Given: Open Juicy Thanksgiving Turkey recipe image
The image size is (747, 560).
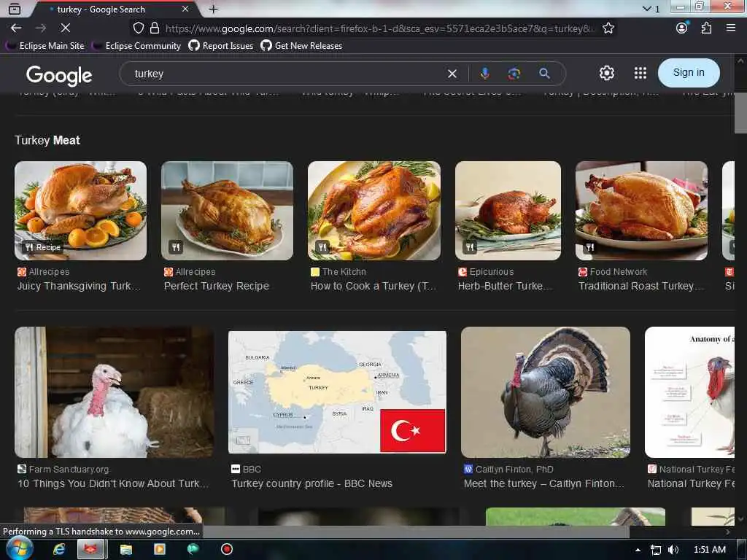Looking at the screenshot, I should [x=80, y=211].
